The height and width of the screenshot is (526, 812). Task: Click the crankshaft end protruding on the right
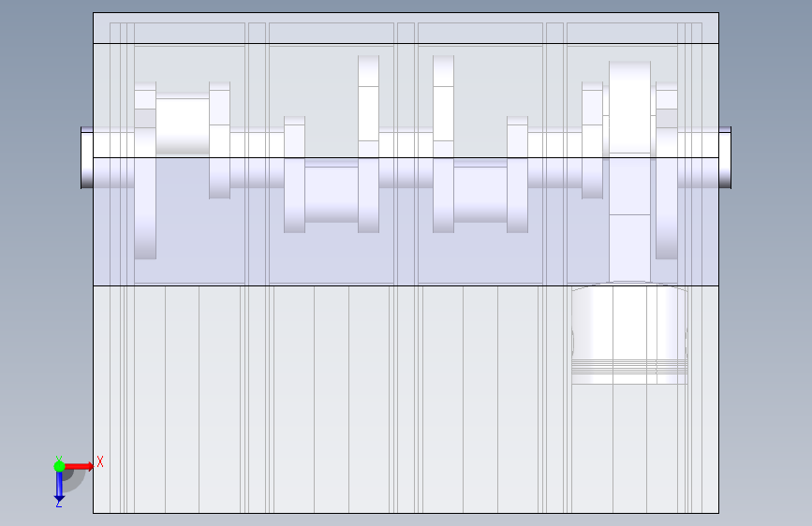tap(725, 157)
